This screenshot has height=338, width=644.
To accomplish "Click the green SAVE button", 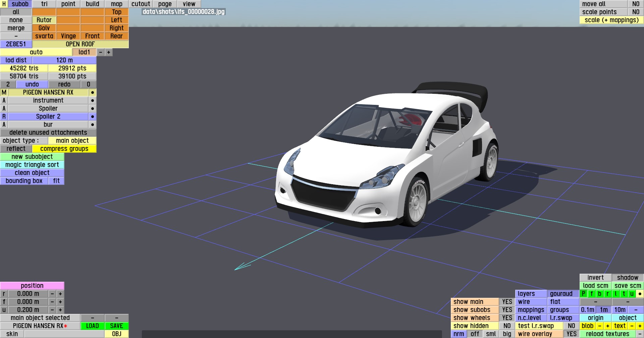I will pyautogui.click(x=117, y=326).
